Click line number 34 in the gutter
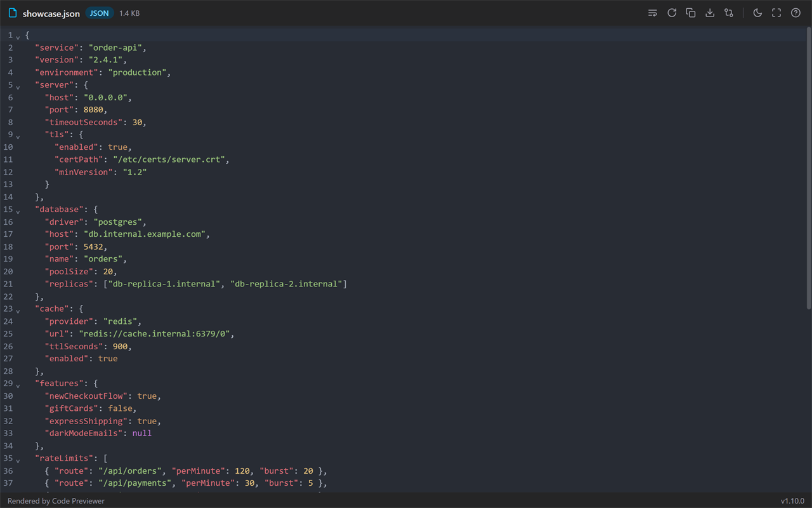The image size is (812, 508). tap(8, 446)
